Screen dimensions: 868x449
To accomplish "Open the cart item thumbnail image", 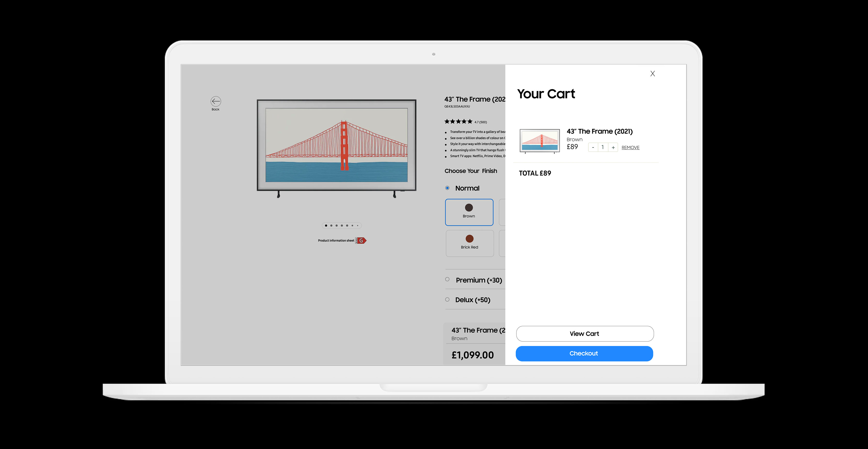I will point(540,141).
